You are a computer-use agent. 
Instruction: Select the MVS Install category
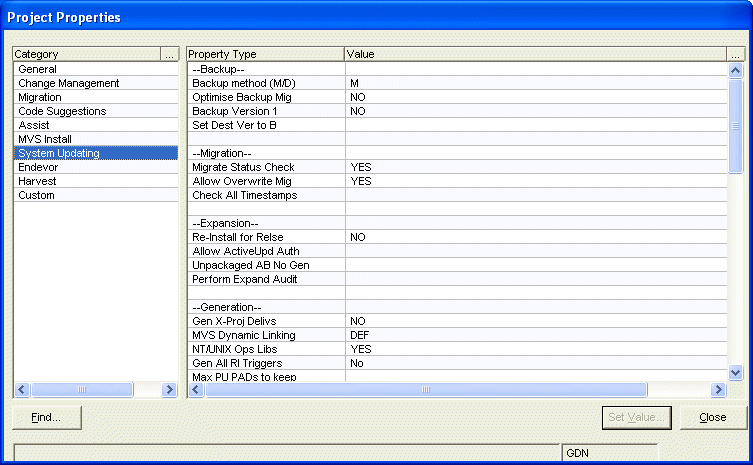pos(45,139)
